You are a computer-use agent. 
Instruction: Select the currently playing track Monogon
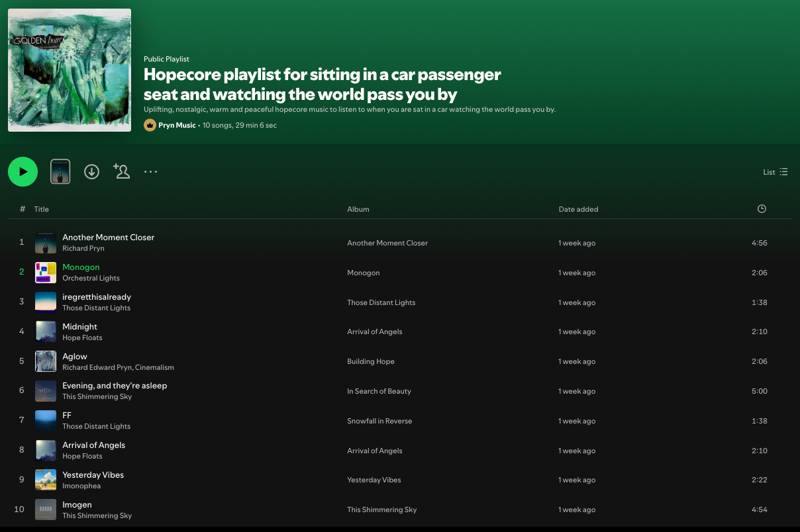[81, 267]
